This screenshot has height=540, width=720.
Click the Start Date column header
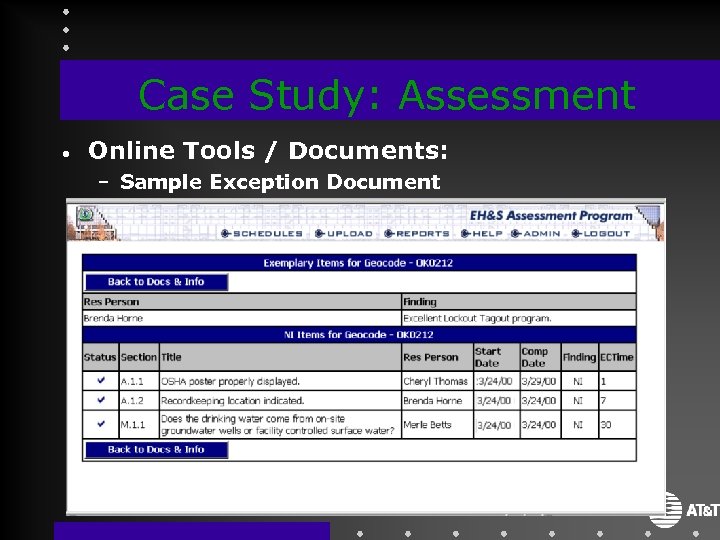[496, 357]
